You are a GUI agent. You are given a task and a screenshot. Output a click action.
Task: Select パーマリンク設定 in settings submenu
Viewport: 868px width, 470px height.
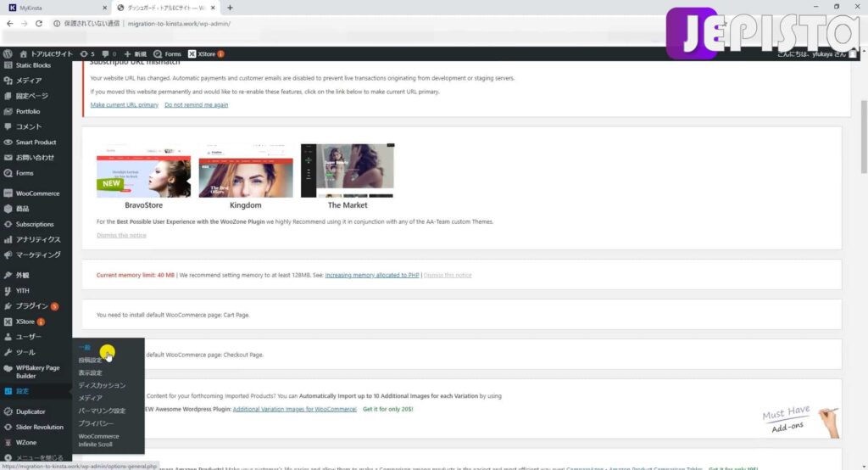(x=102, y=411)
